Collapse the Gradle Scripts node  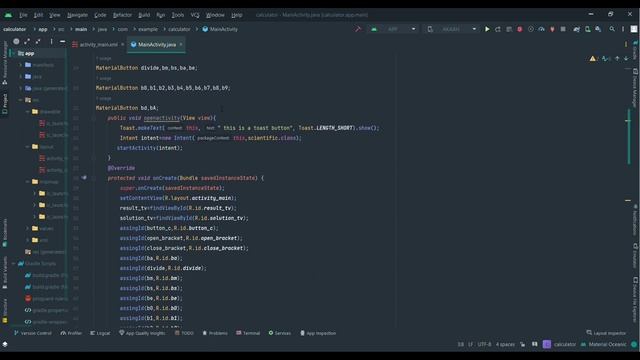click(13, 264)
